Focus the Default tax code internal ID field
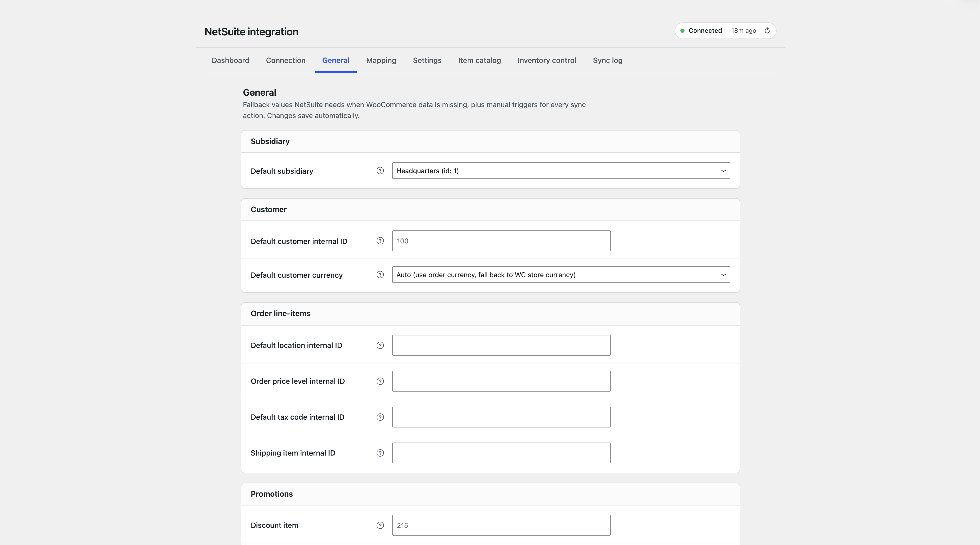The height and width of the screenshot is (545, 980). tap(501, 417)
